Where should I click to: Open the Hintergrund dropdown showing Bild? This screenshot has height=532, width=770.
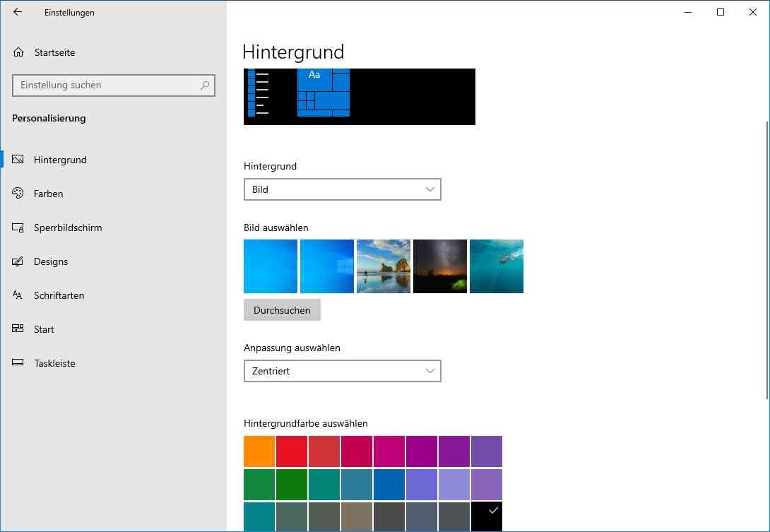(343, 189)
